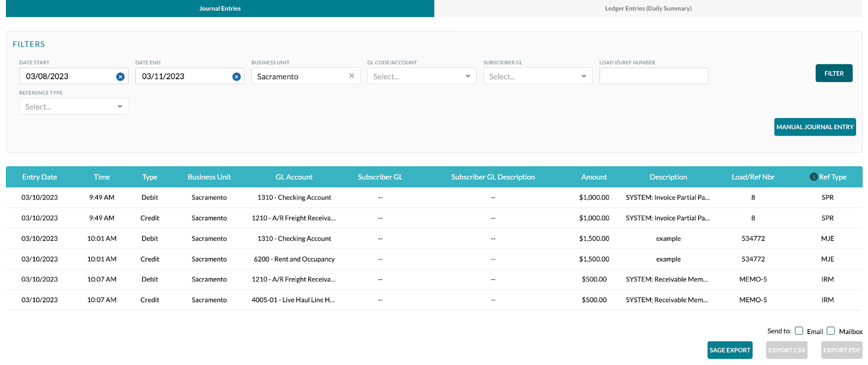Click example description in 10:01 AM Debit row

(668, 239)
